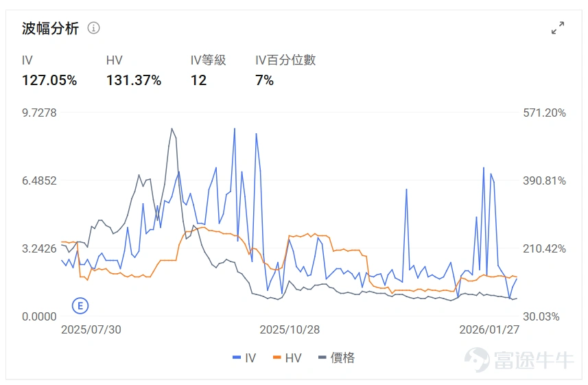The height and width of the screenshot is (385, 588).
Task: Click the 2026/01/27 date label
Action: click(x=489, y=329)
